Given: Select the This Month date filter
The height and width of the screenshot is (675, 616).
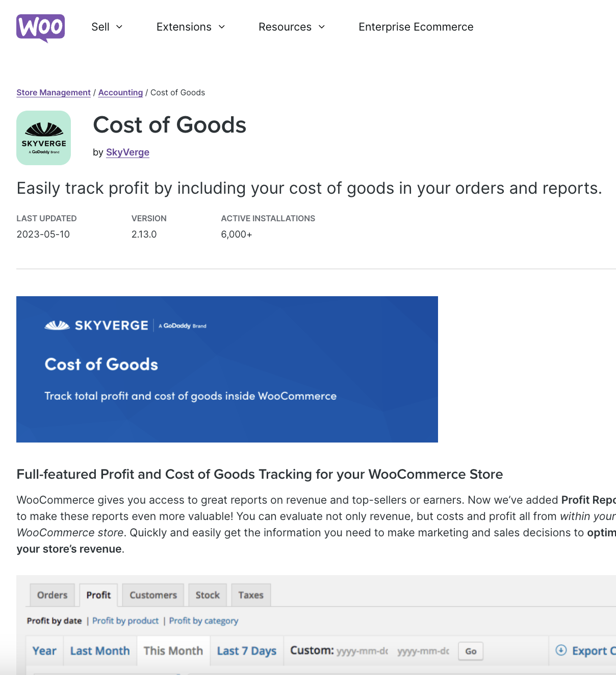Looking at the screenshot, I should (x=173, y=651).
